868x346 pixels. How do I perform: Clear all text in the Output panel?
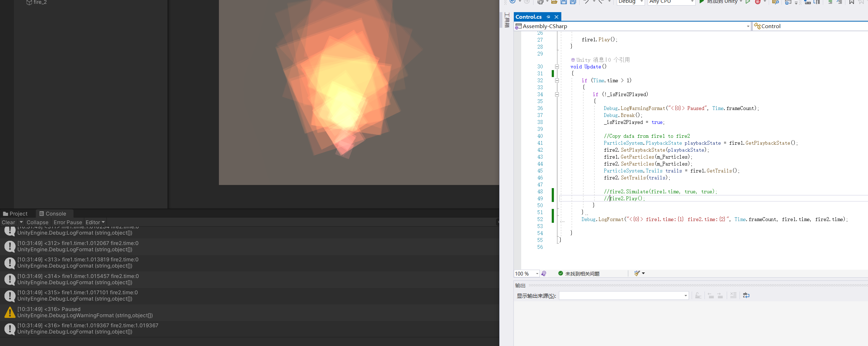coord(733,295)
